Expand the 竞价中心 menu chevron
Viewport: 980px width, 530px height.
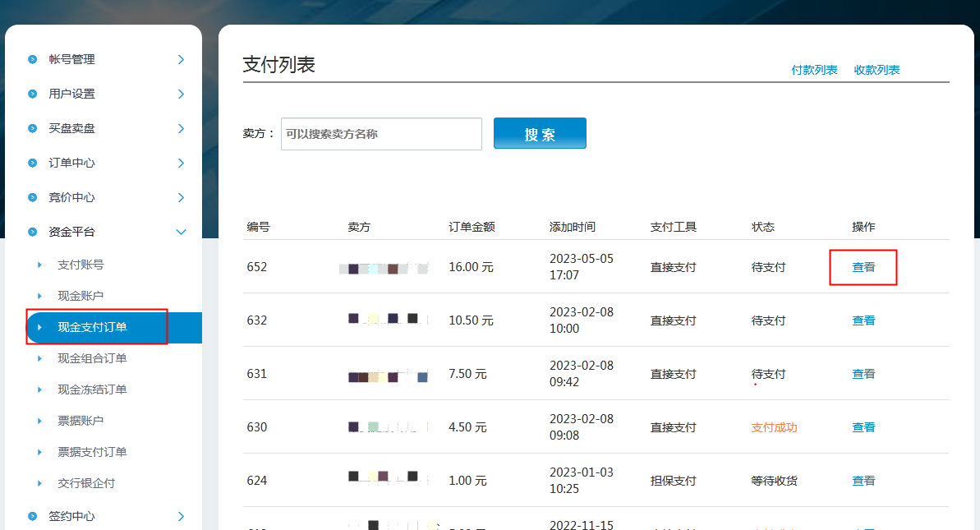point(181,197)
